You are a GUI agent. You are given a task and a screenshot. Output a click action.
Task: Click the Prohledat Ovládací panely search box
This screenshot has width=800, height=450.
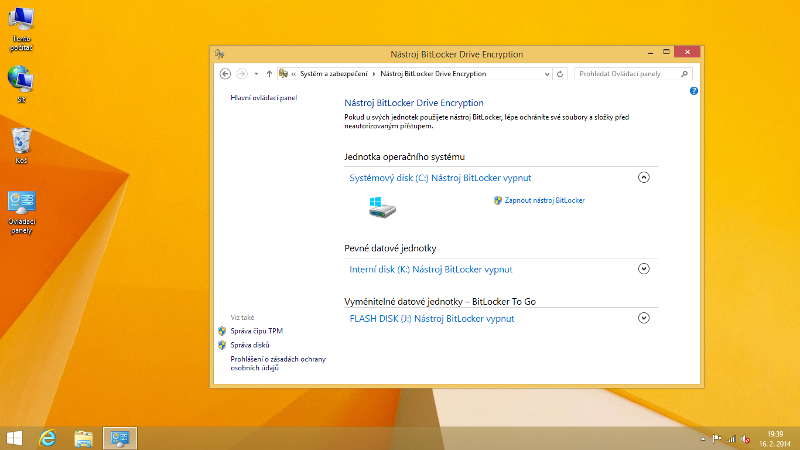pyautogui.click(x=628, y=74)
